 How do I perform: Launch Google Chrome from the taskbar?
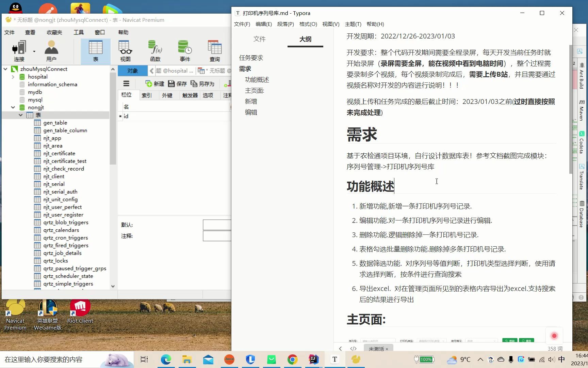[x=293, y=359]
